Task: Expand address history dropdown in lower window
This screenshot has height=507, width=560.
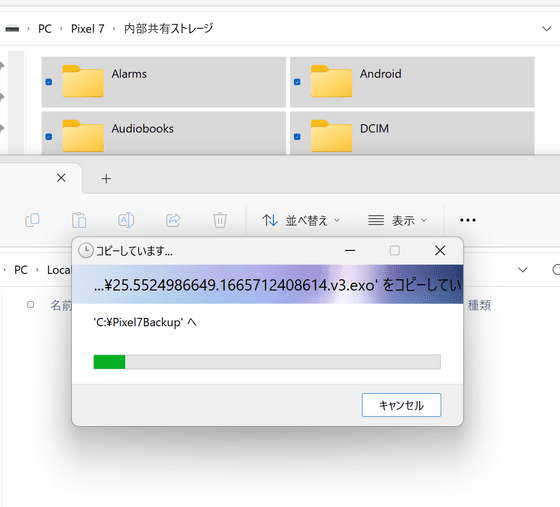Action: coord(523,270)
